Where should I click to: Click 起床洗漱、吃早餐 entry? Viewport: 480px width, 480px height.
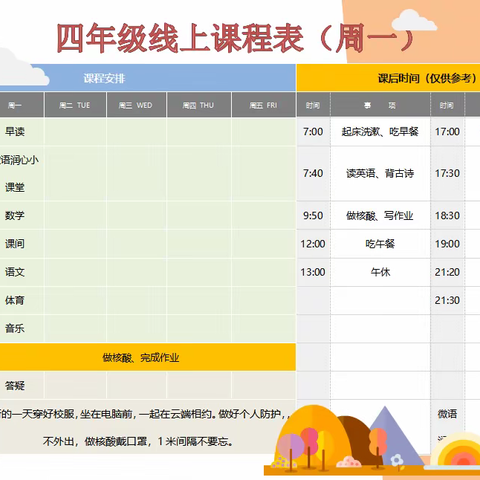[x=380, y=132]
